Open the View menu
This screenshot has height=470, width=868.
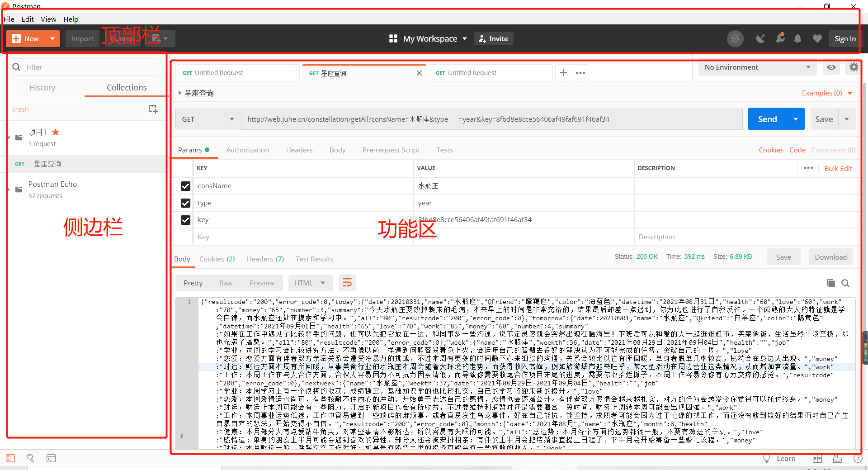(48, 19)
